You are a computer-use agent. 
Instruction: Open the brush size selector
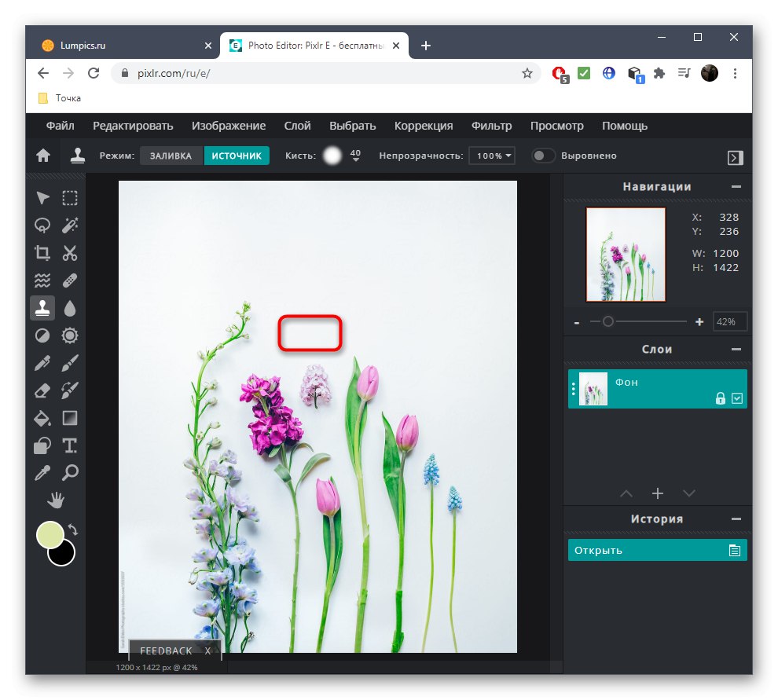pyautogui.click(x=334, y=156)
